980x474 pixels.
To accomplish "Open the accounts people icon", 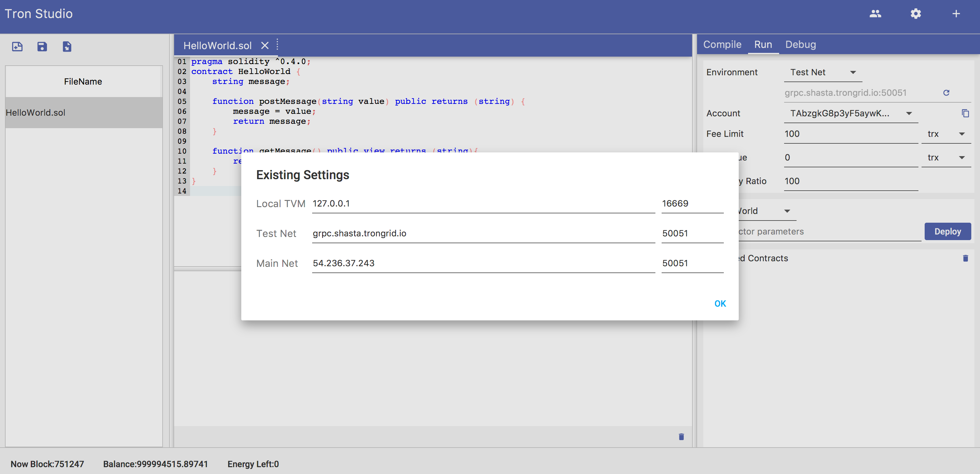I will [x=875, y=14].
